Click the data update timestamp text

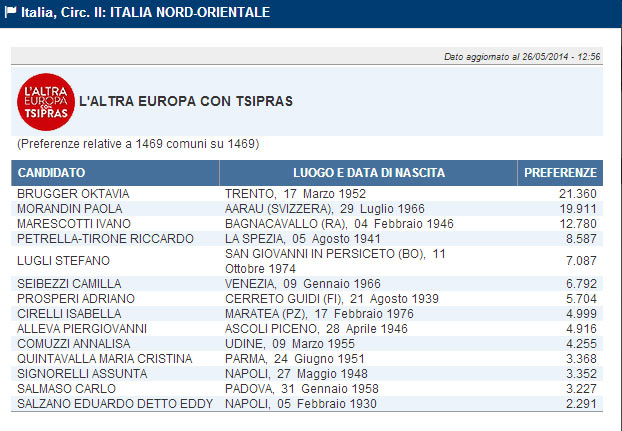(x=521, y=57)
